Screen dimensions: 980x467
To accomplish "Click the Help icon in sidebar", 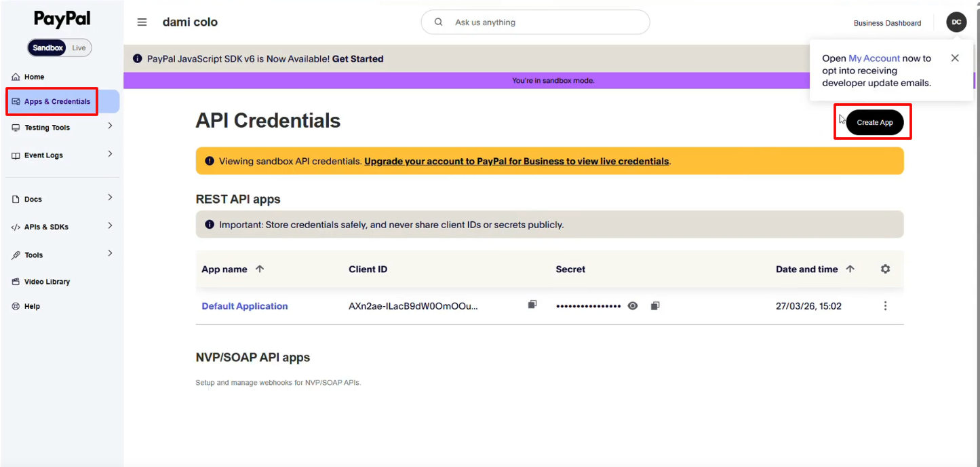I will [x=16, y=306].
